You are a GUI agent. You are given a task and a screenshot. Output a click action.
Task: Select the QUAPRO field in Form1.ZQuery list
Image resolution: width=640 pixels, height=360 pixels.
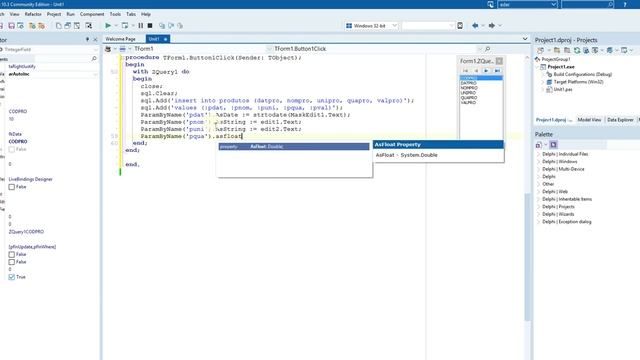pos(469,98)
